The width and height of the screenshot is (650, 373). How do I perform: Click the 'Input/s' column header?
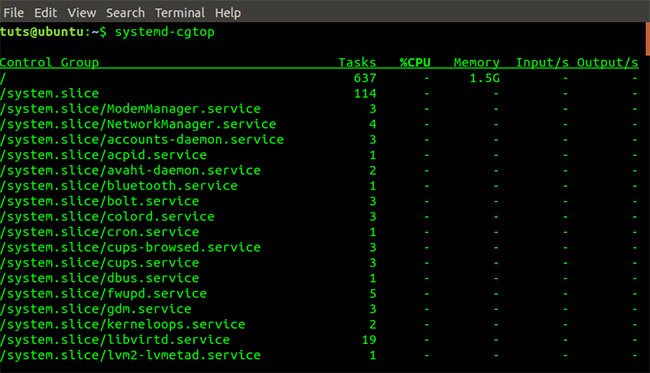[x=542, y=63]
